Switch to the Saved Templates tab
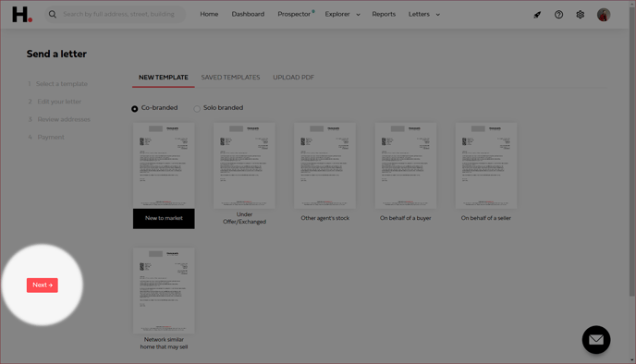Viewport: 636px width, 364px height. pos(230,78)
